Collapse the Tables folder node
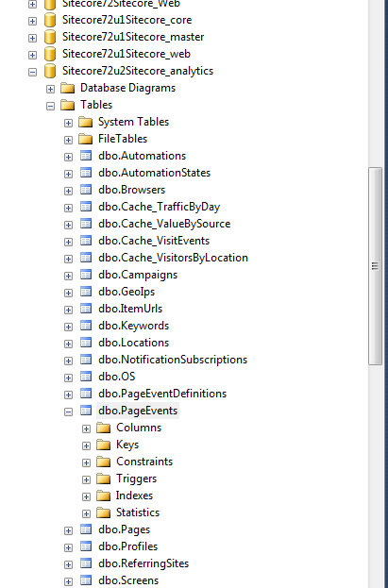The width and height of the screenshot is (388, 588). click(50, 106)
